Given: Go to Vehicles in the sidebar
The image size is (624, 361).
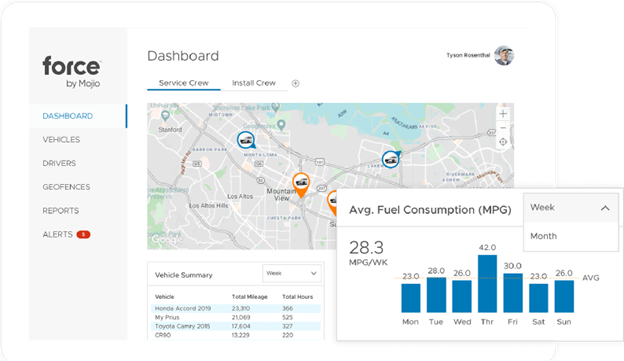Looking at the screenshot, I should [x=61, y=140].
